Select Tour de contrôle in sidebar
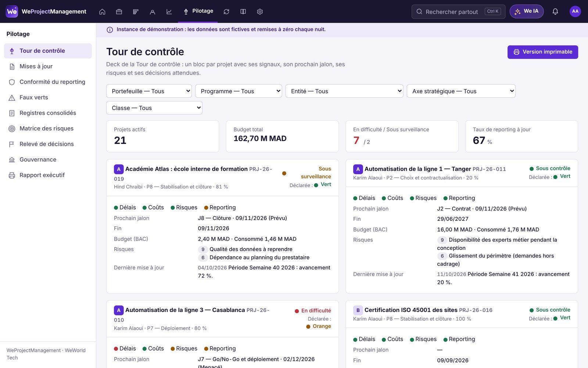Viewport: 588px width, 368px height. pos(48,51)
